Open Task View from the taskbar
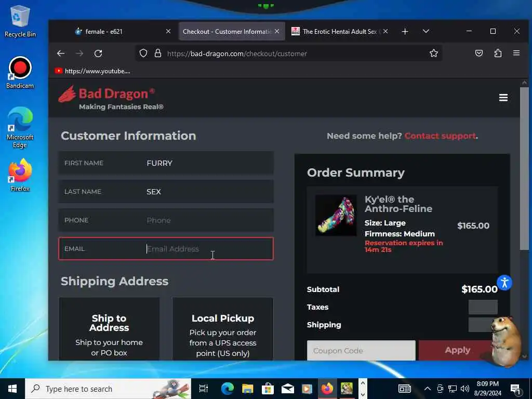532x399 pixels. click(203, 389)
